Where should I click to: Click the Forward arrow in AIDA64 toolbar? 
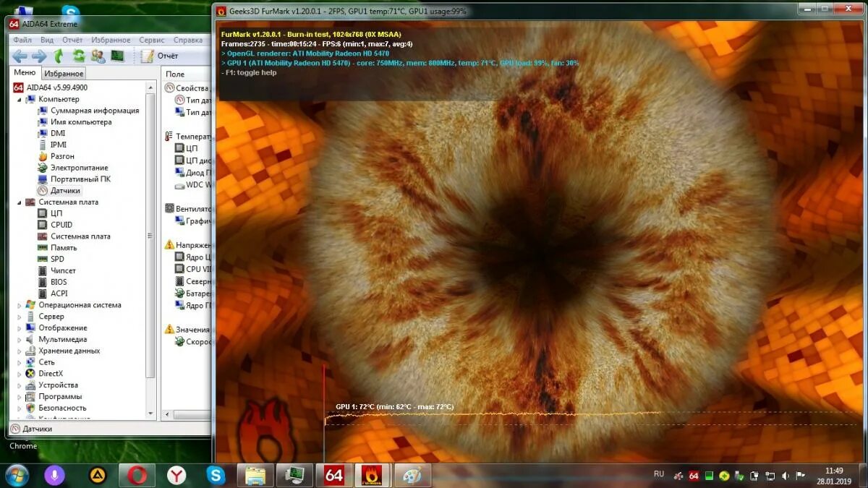point(39,56)
